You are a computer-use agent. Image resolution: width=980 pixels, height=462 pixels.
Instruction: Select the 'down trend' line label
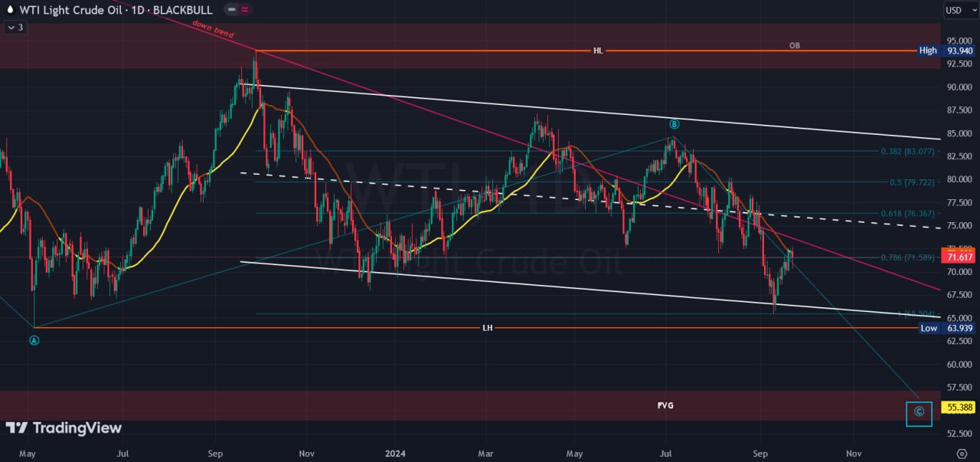213,31
